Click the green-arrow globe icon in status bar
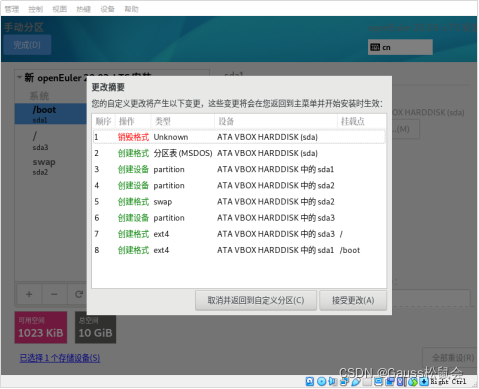 coord(413,382)
